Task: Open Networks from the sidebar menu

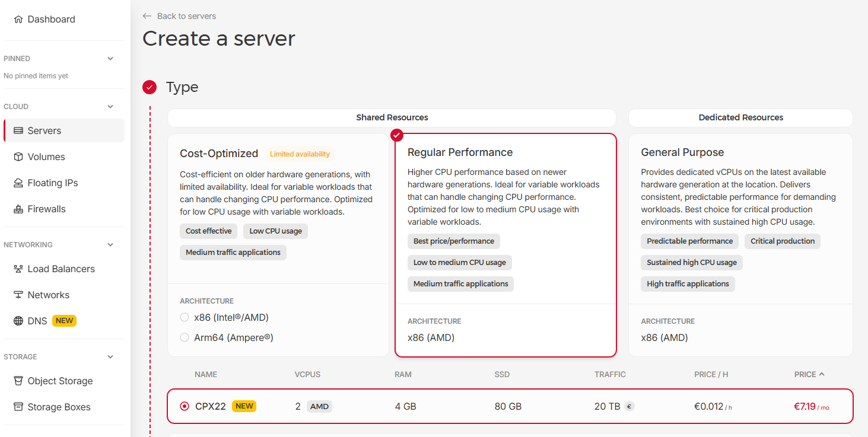Action: (48, 295)
